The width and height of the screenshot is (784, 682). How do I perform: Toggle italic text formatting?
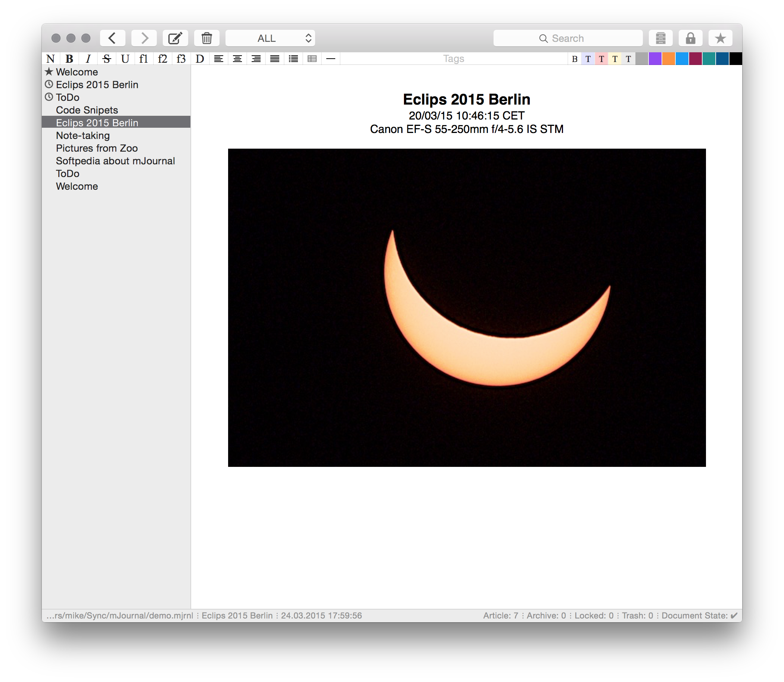point(88,59)
